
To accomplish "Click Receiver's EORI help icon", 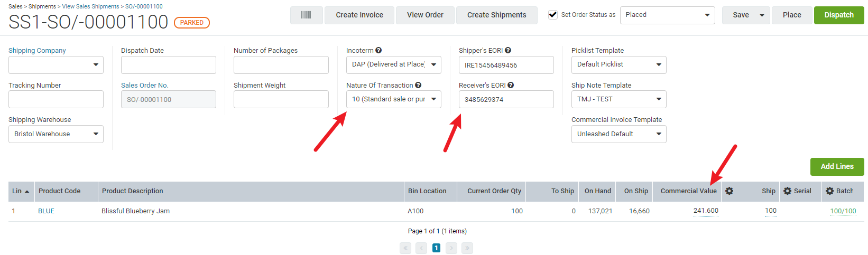I will [x=511, y=85].
